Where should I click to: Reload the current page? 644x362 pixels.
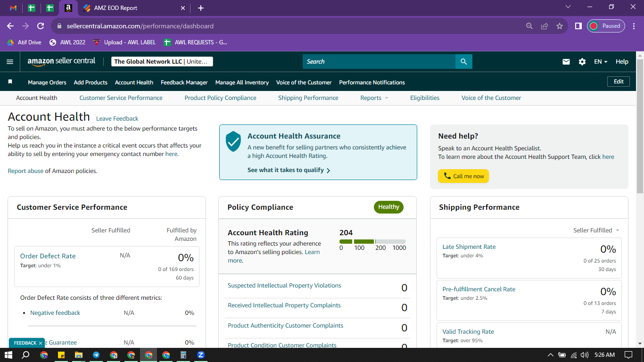coord(41,26)
